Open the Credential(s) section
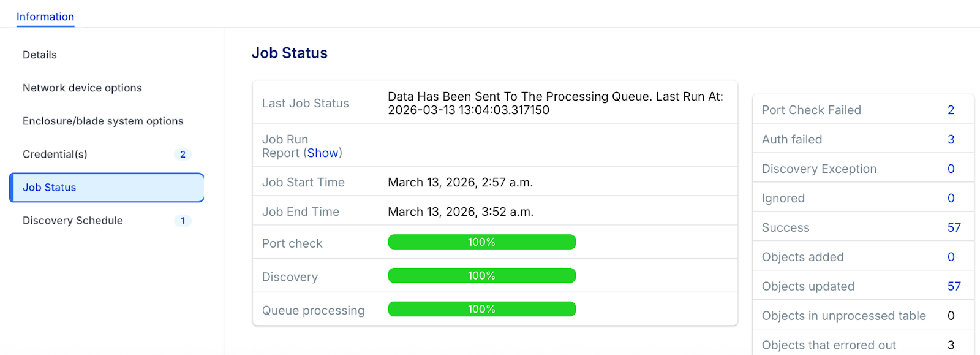980x355 pixels. [x=55, y=154]
